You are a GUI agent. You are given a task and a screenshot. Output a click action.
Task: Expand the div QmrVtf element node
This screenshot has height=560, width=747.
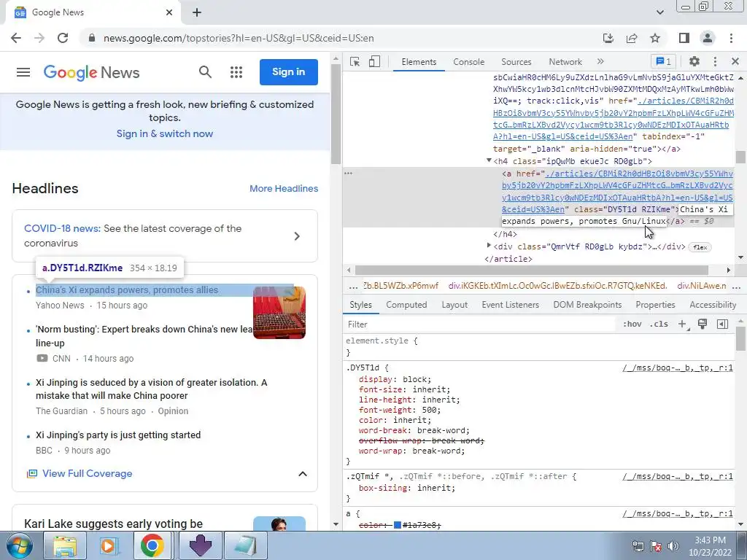tap(489, 246)
